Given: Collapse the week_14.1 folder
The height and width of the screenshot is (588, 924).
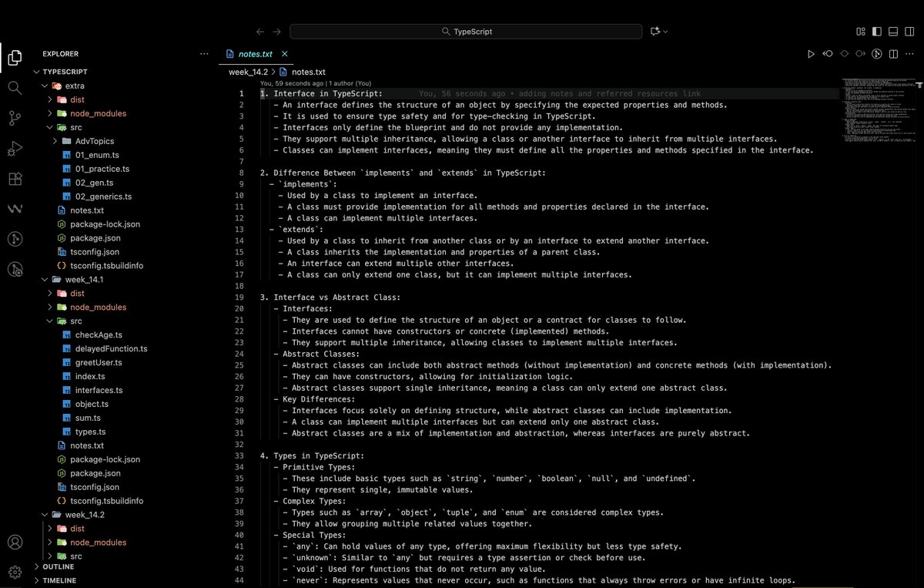Looking at the screenshot, I should (x=45, y=279).
